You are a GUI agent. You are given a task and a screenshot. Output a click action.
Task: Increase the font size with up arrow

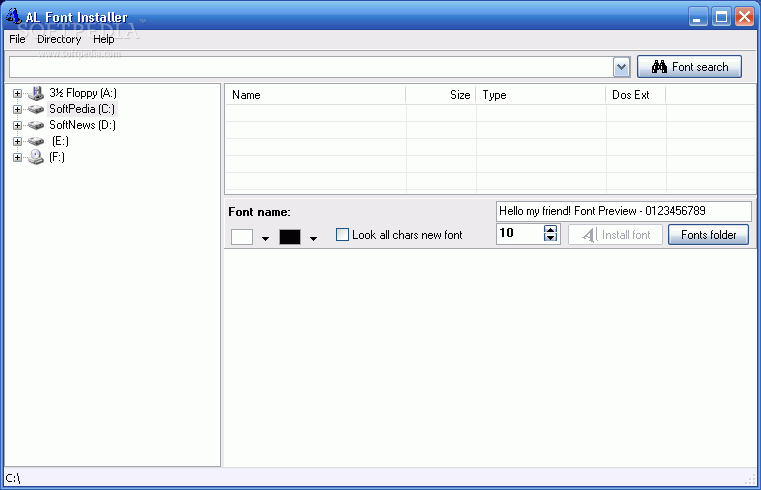550,229
